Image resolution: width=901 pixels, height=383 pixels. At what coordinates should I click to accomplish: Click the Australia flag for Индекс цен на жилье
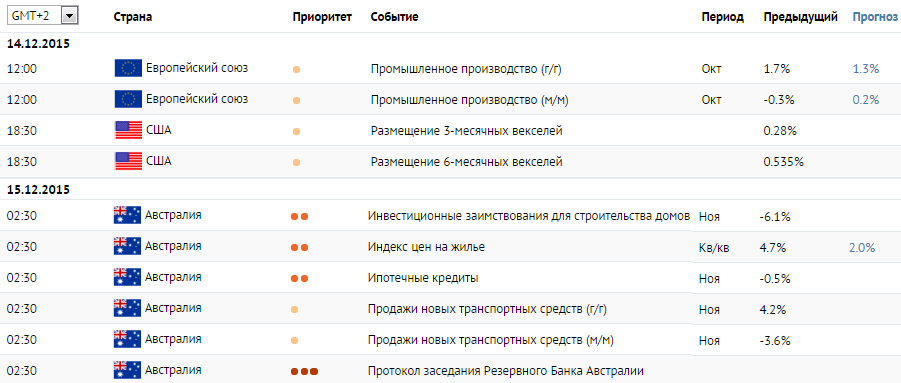127,247
